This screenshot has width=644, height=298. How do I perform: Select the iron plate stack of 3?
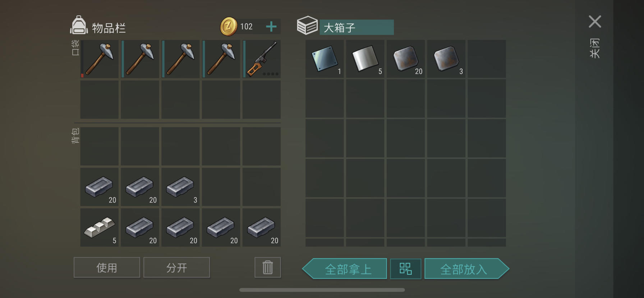click(x=446, y=59)
